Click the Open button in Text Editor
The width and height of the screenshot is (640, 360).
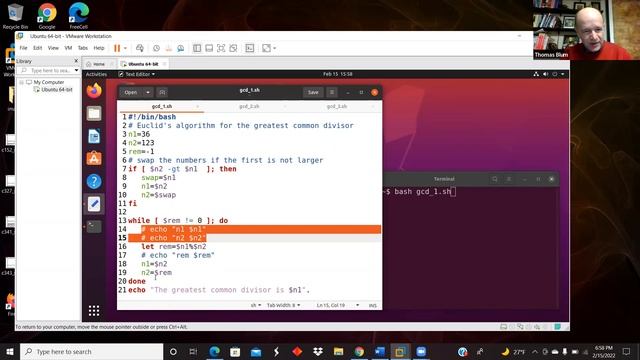coord(131,92)
